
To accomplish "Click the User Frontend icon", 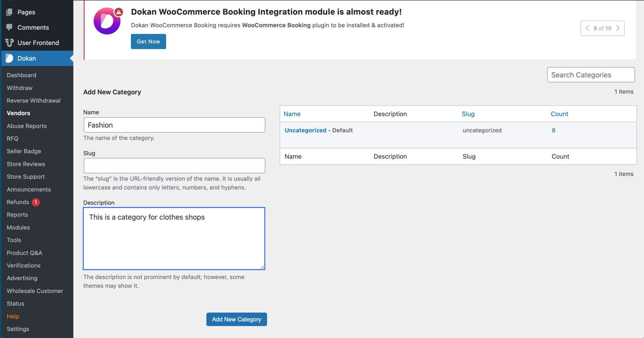I will [9, 43].
